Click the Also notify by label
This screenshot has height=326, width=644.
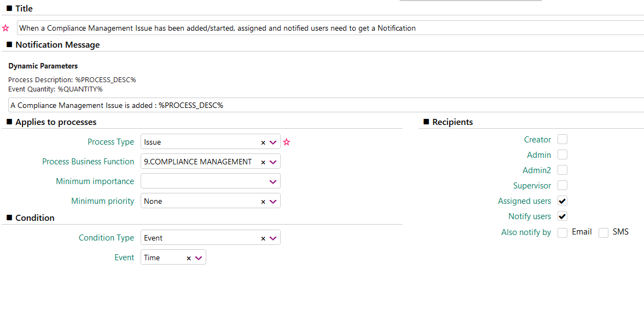pos(526,232)
